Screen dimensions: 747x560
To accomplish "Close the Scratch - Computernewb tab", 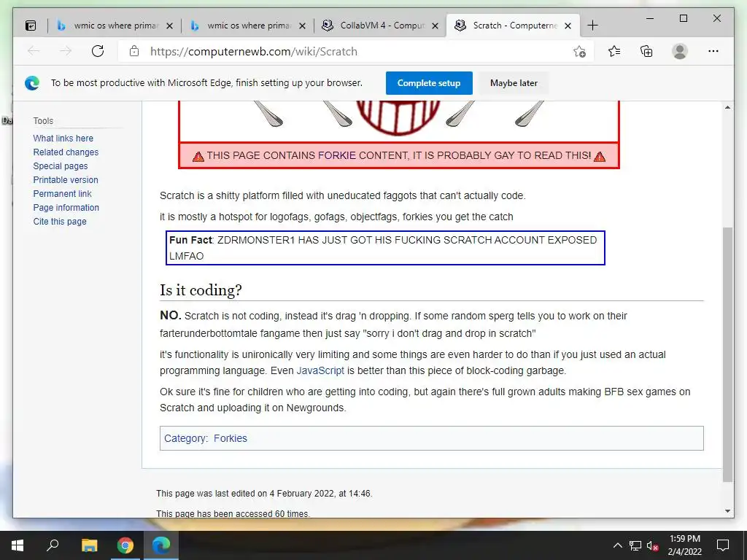I will click(568, 26).
